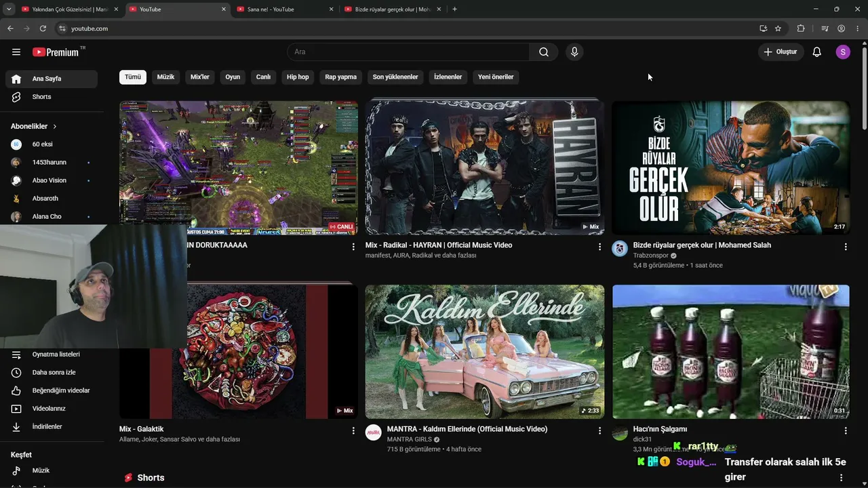This screenshot has width=868, height=488.
Task: Open Chrome profile icon
Action: point(841,28)
